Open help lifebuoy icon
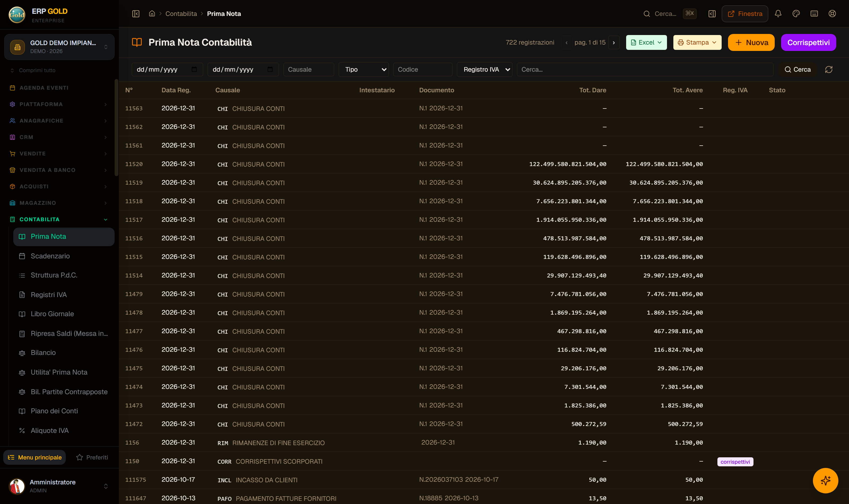The image size is (849, 504). (x=832, y=14)
